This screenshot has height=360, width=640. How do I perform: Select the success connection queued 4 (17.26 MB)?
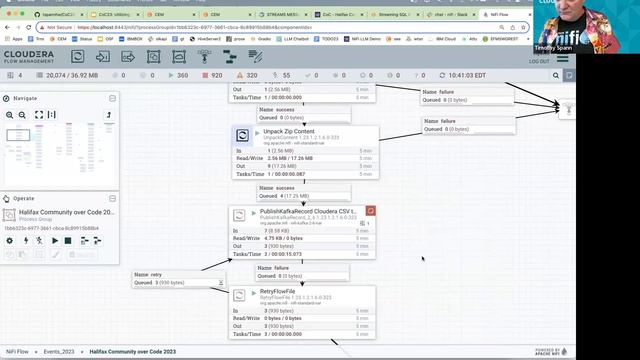[x=304, y=192]
